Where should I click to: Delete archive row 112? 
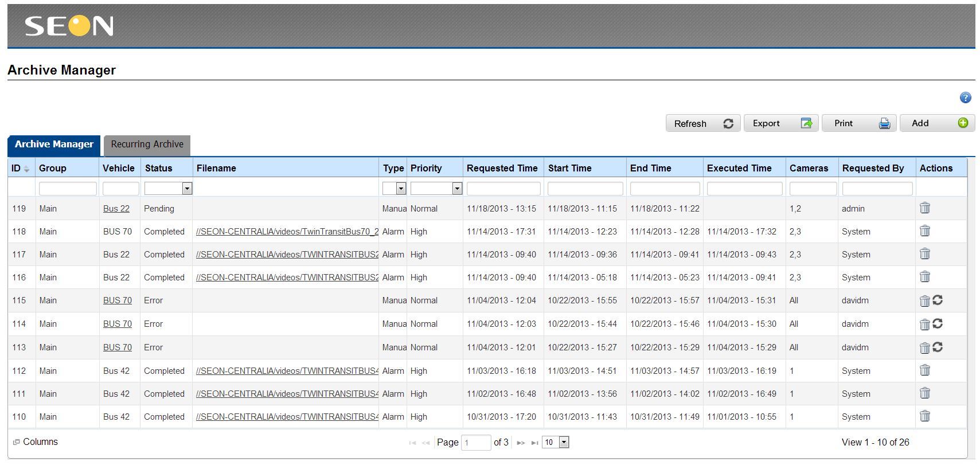924,370
